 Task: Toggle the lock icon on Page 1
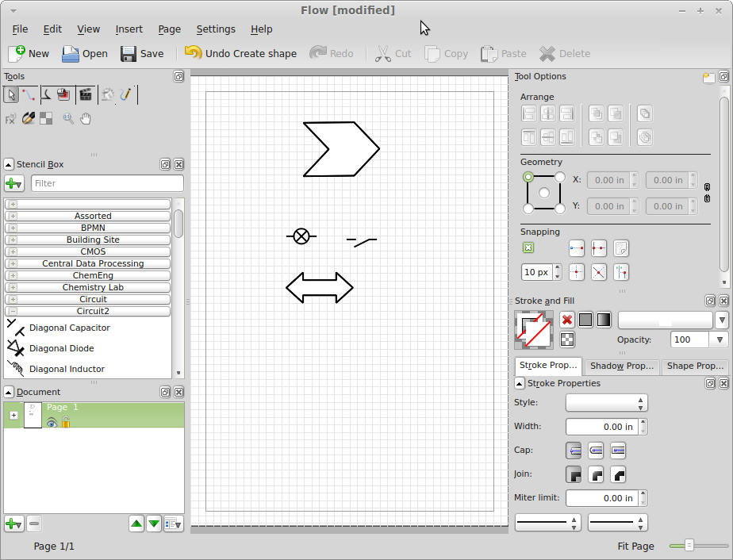pyautogui.click(x=66, y=423)
